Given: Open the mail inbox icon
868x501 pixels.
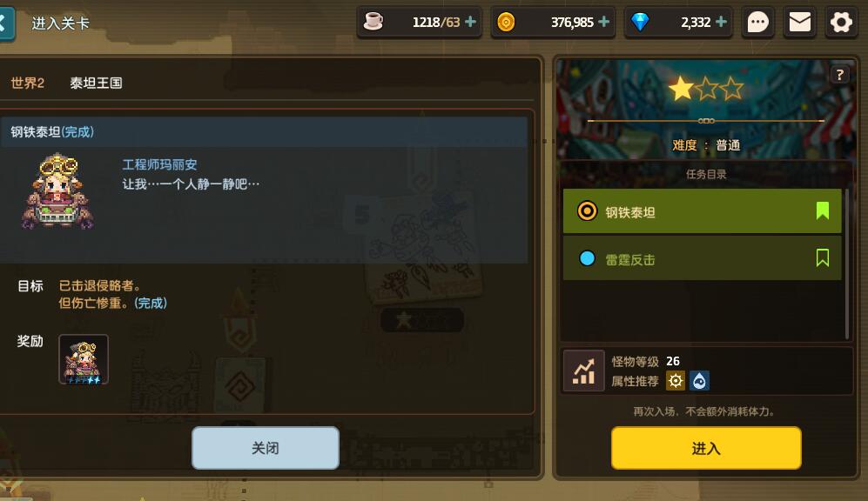Looking at the screenshot, I should pos(799,23).
